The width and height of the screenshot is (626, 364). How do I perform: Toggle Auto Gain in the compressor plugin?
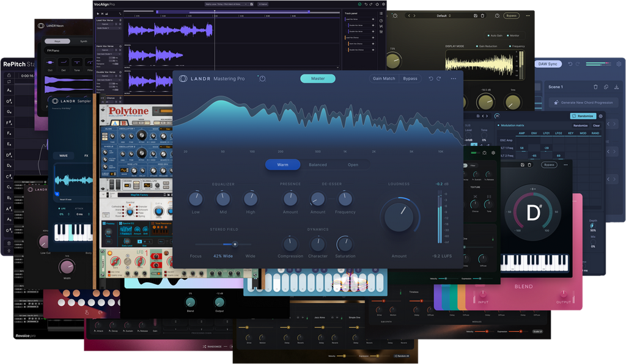tap(495, 35)
